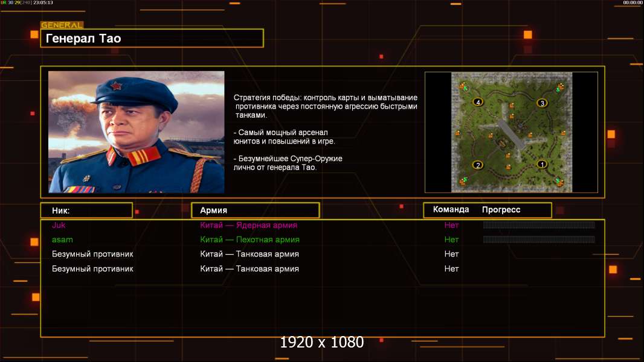Image resolution: width=644 pixels, height=362 pixels.
Task: Click the team value 'Нет' for asam
Action: [451, 240]
